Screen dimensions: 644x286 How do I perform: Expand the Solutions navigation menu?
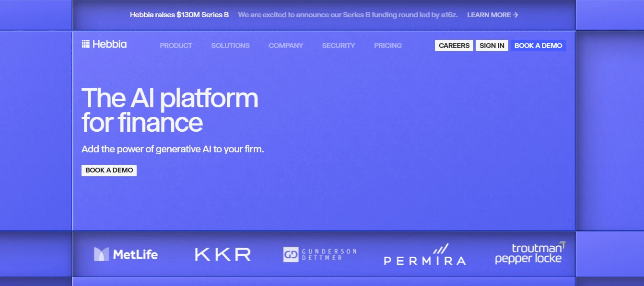coord(230,46)
